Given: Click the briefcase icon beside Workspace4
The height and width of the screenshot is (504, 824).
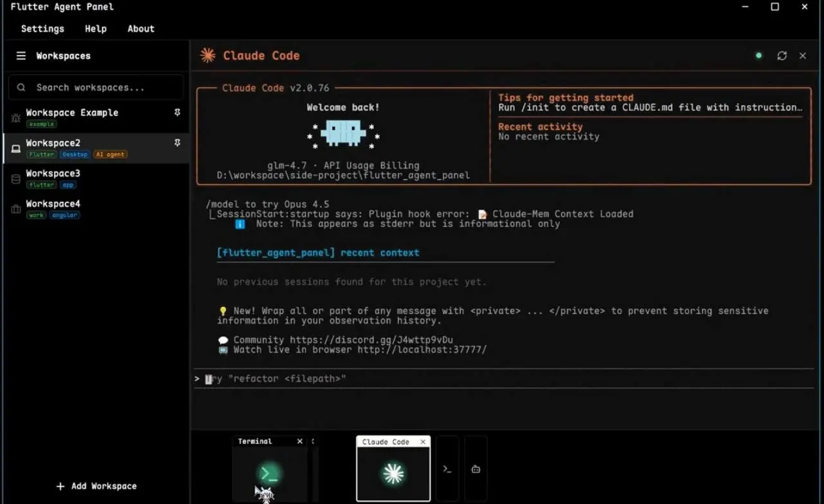Looking at the screenshot, I should (x=16, y=209).
